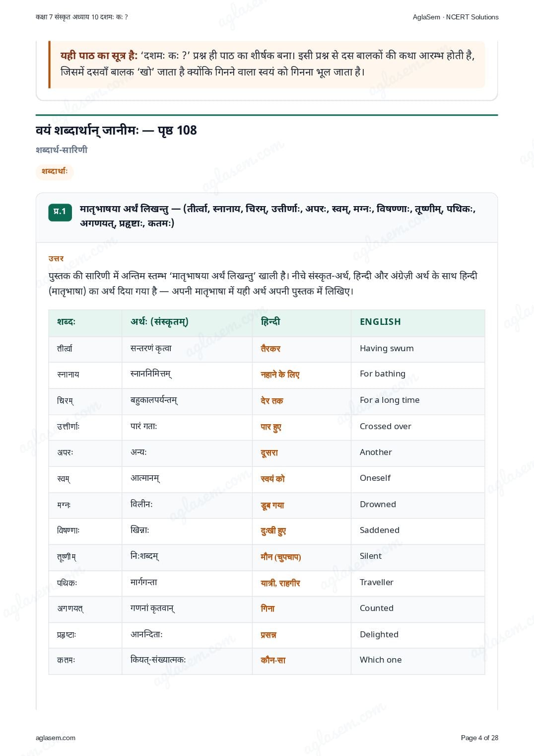The height and width of the screenshot is (756, 534).
Task: Click the कौन-सा Hindi meaning
Action: (273, 660)
